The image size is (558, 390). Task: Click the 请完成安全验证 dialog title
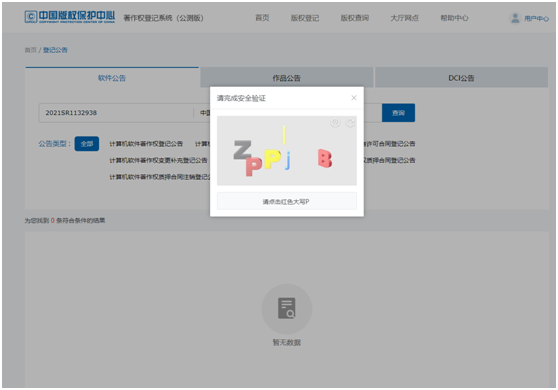click(241, 98)
